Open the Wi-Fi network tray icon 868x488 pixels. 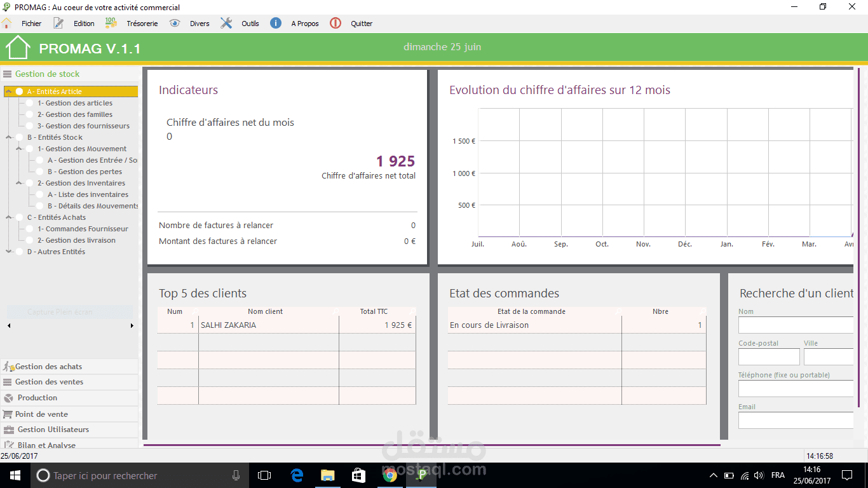(x=744, y=475)
